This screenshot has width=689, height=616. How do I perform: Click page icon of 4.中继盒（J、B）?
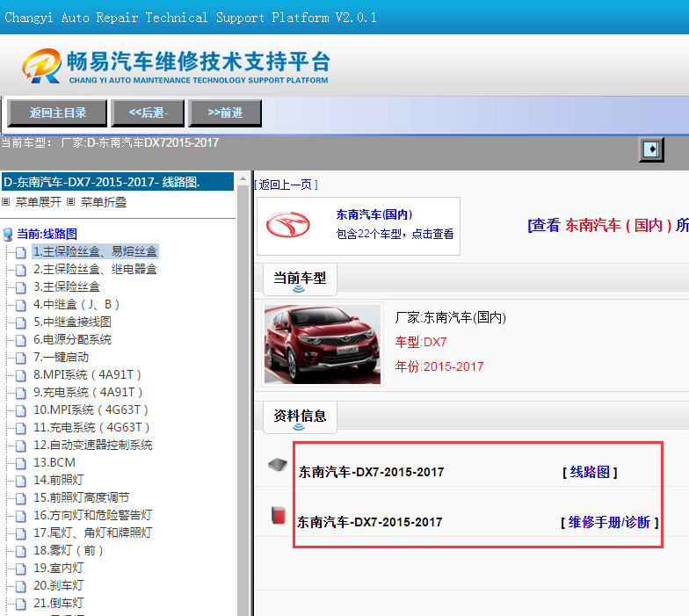21,305
